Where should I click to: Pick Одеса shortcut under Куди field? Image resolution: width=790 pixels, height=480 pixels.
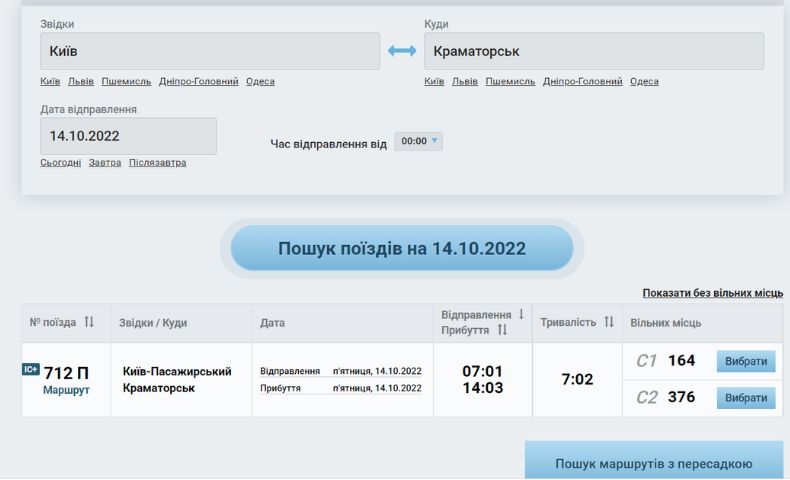(x=644, y=82)
